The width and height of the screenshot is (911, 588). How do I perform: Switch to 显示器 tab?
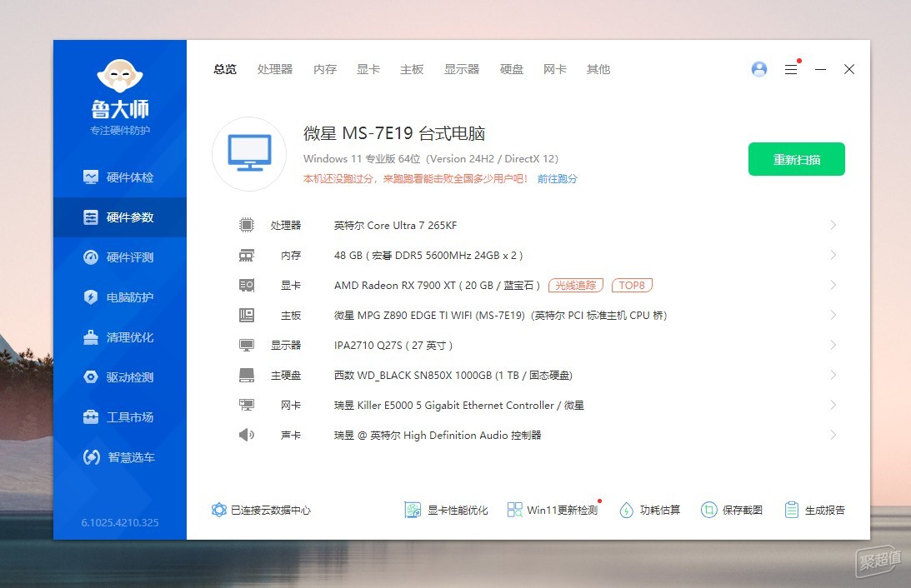click(x=462, y=69)
